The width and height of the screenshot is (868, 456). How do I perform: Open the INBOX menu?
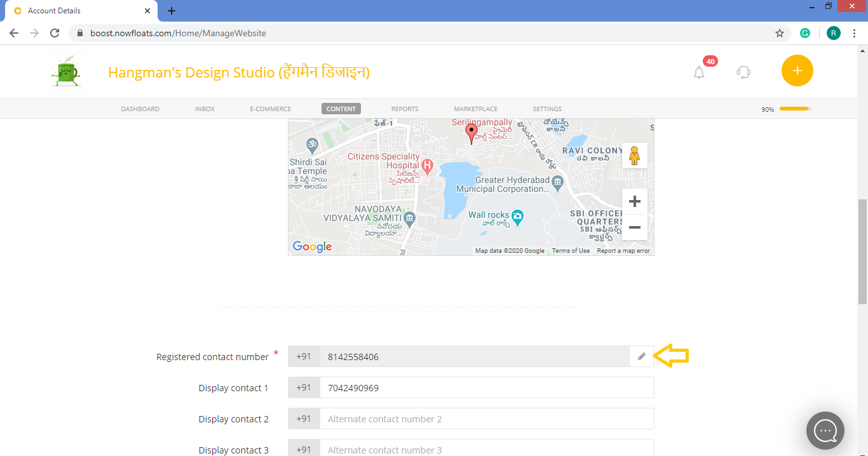205,109
